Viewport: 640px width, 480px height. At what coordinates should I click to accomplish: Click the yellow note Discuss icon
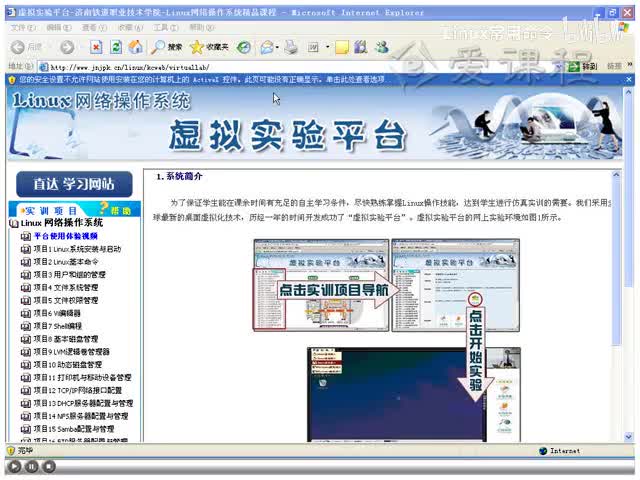click(342, 47)
